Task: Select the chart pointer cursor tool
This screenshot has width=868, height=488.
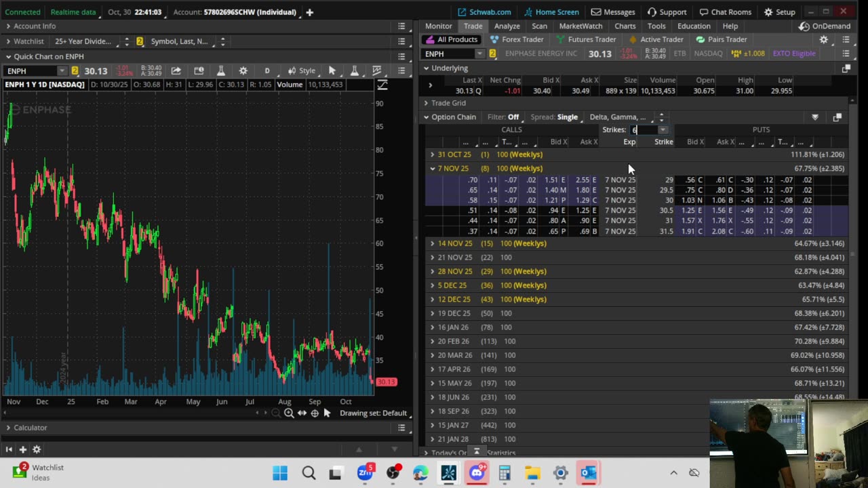Action: tap(332, 70)
